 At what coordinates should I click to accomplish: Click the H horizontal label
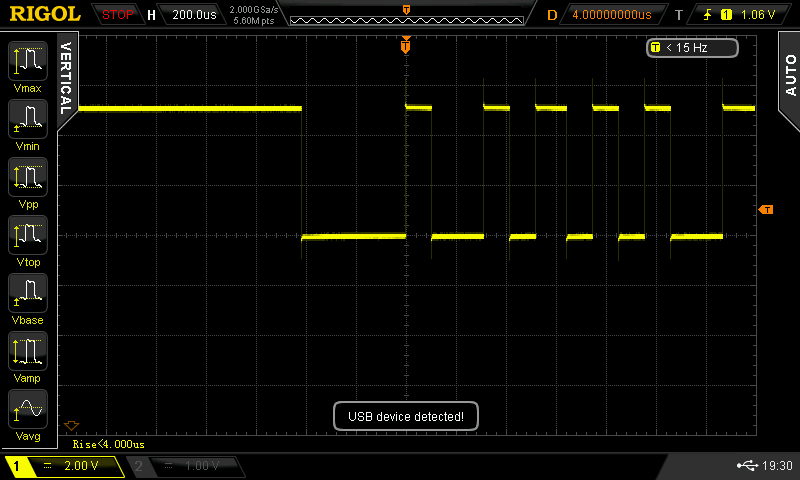pos(152,15)
